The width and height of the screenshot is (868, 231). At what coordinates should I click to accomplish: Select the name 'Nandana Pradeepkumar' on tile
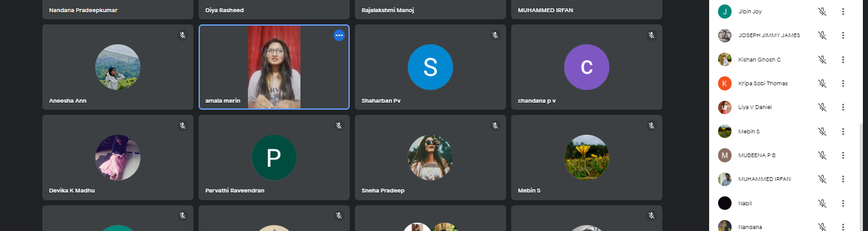pos(83,11)
